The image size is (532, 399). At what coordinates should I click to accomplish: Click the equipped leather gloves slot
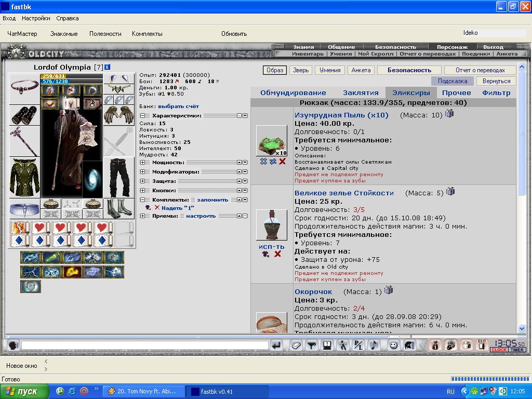119,115
